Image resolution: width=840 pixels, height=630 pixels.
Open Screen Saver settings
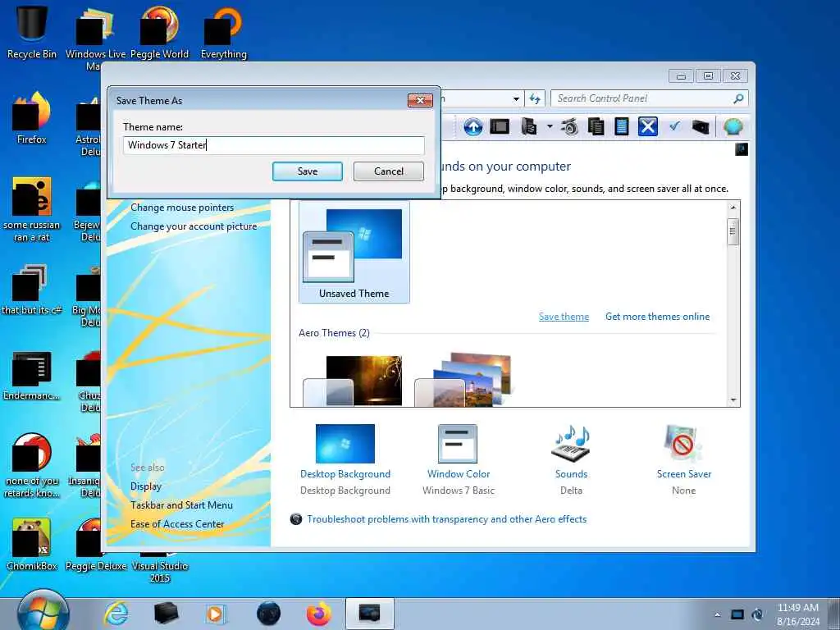point(683,459)
